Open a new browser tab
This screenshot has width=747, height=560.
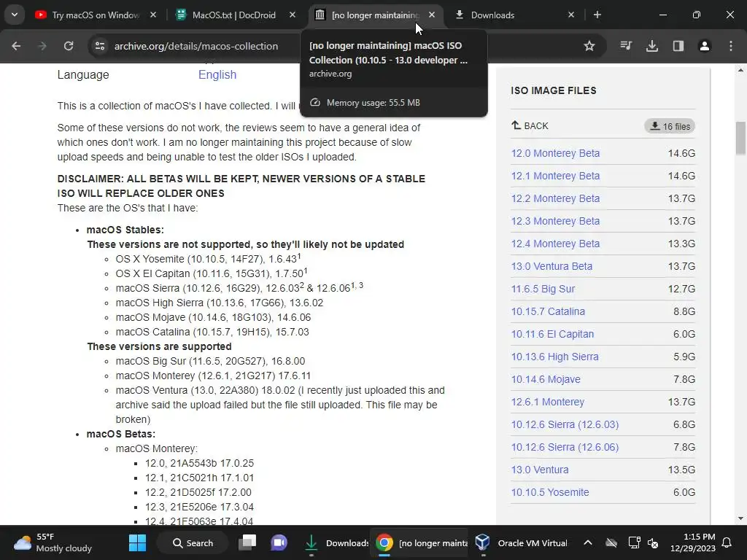coord(597,15)
